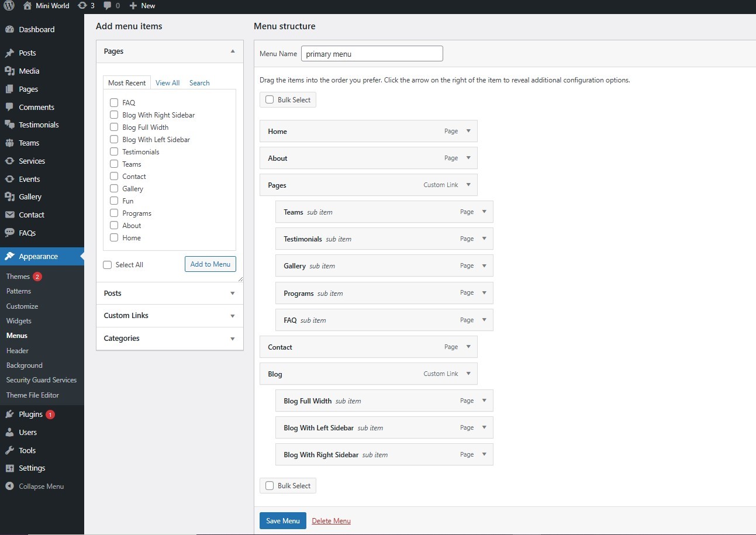Select Menus under Appearance
The width and height of the screenshot is (756, 535).
click(18, 335)
